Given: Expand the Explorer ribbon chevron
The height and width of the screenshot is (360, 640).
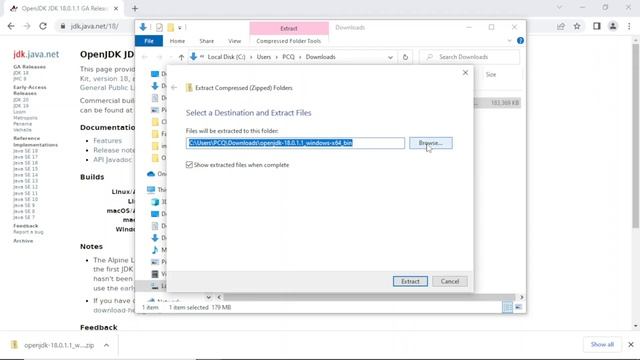Looking at the screenshot, I should tap(509, 41).
